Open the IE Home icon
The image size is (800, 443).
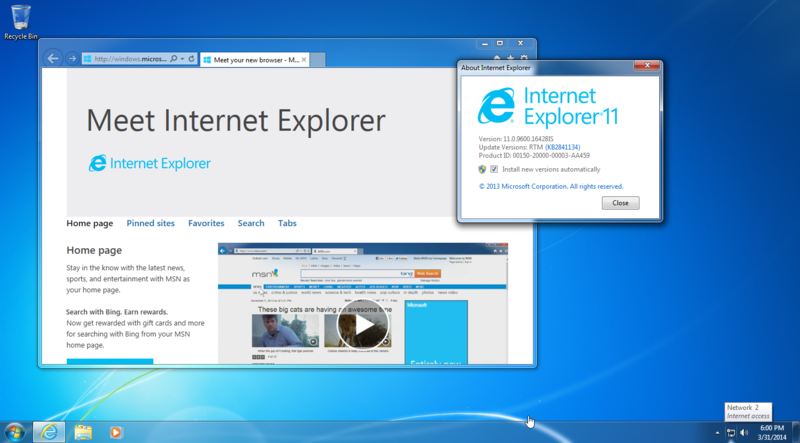[497, 58]
